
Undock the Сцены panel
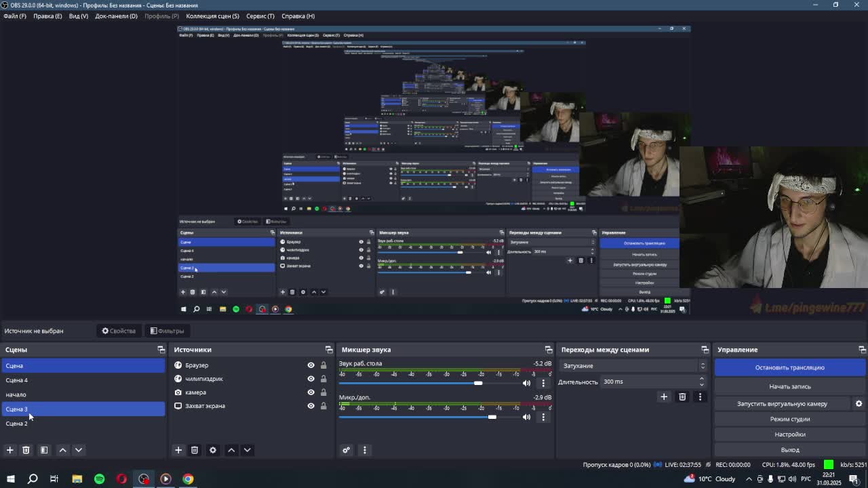point(161,350)
